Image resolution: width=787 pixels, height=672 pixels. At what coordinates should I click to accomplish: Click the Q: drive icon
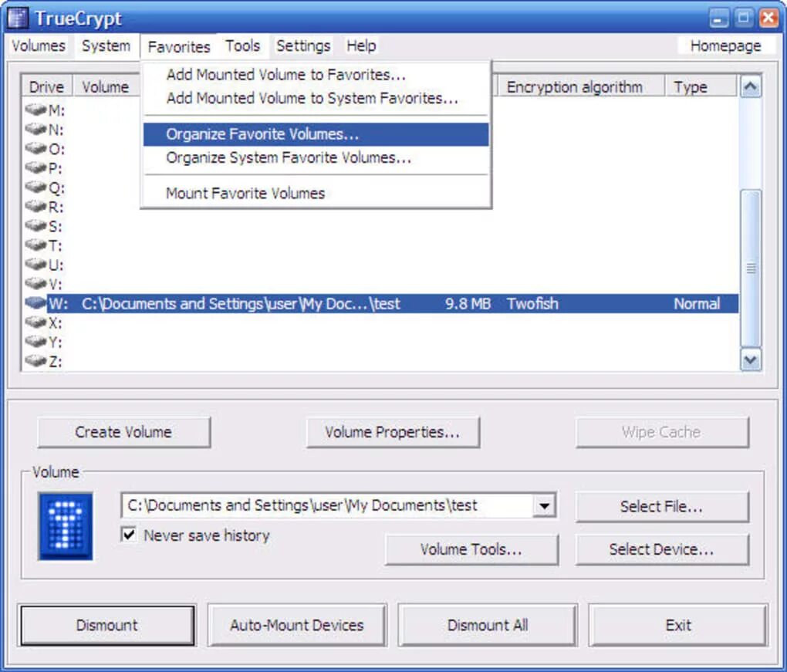click(x=35, y=187)
